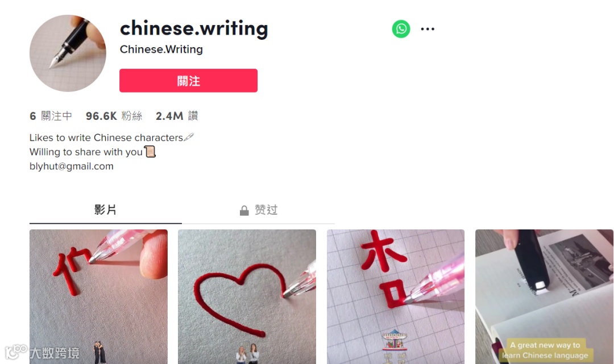Viewport: 614px width, 364px height.
Task: Click the 大数跨境 watermark logo
Action: coord(42,352)
